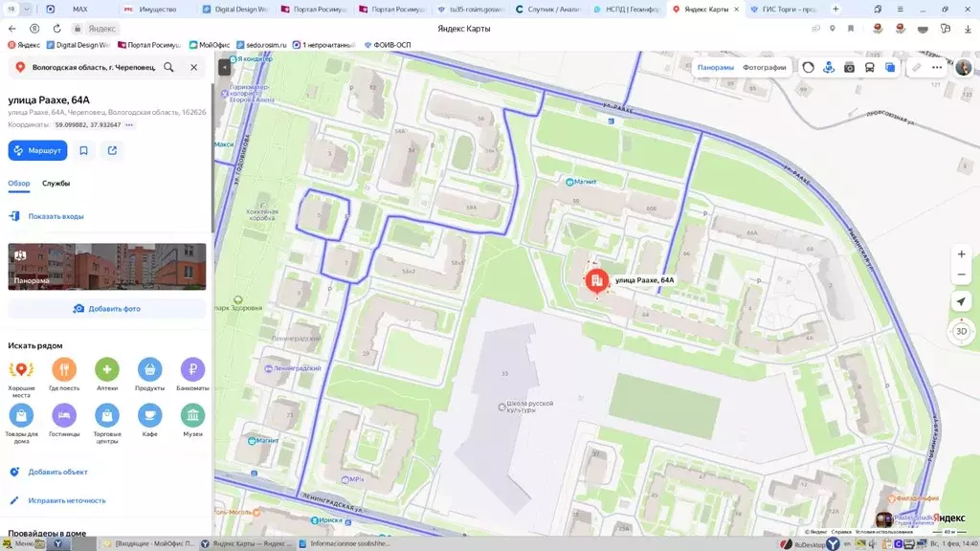Zoom in with the plus button

tap(961, 254)
